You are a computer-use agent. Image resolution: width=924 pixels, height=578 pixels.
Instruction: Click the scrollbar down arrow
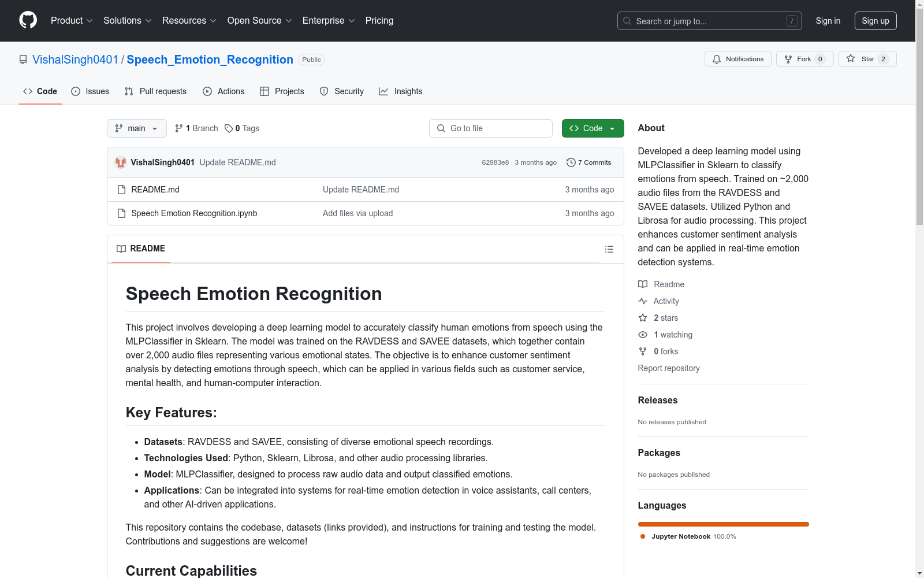tap(920, 573)
